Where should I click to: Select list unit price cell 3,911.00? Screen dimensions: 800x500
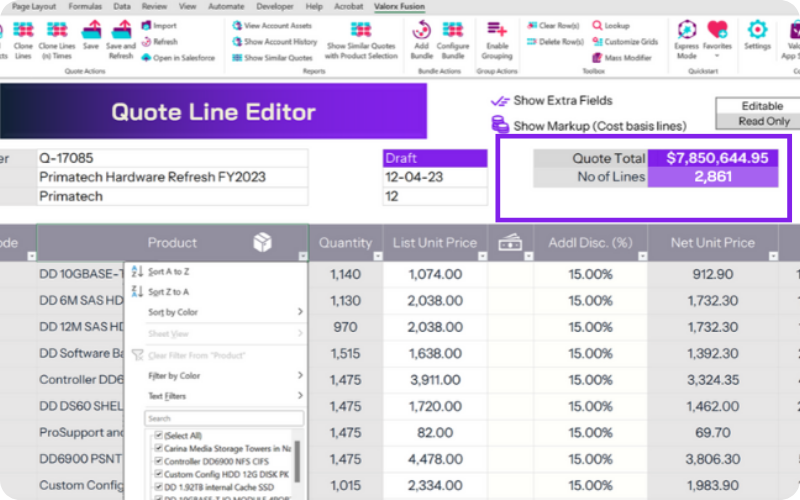(435, 380)
